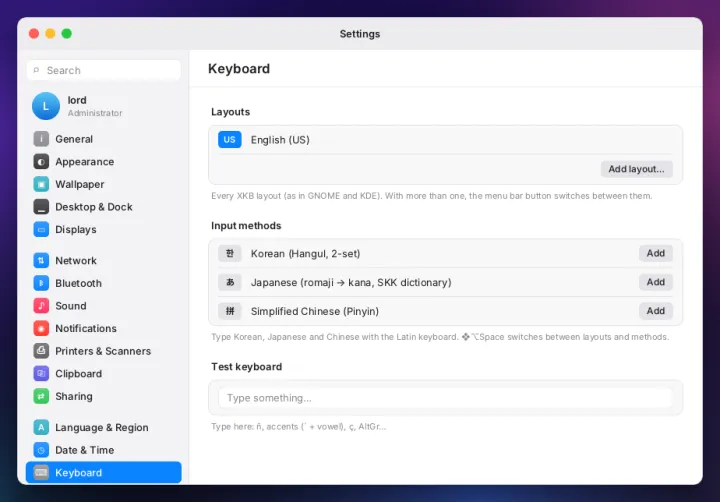Click the Desktop & Dock icon
The width and height of the screenshot is (720, 502).
[x=41, y=207]
